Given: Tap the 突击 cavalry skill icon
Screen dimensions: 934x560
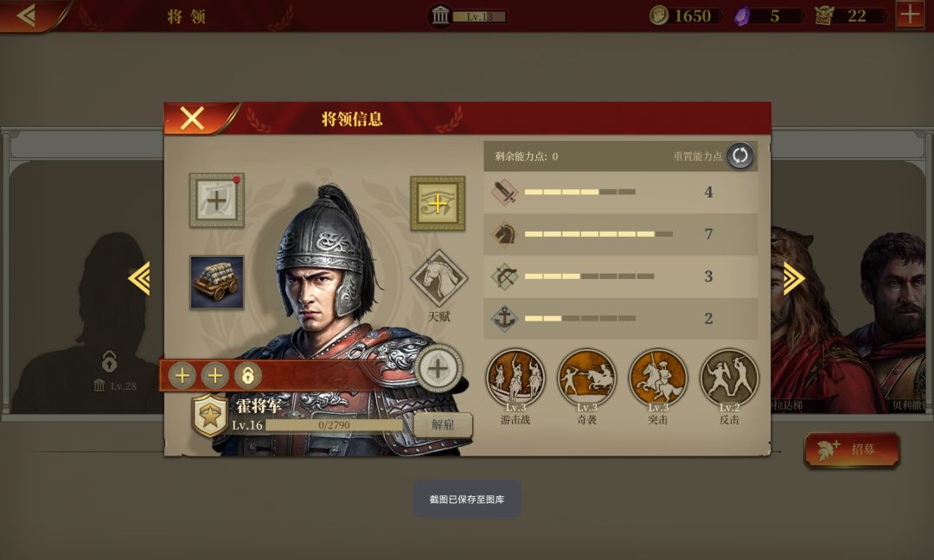Looking at the screenshot, I should click(x=658, y=378).
